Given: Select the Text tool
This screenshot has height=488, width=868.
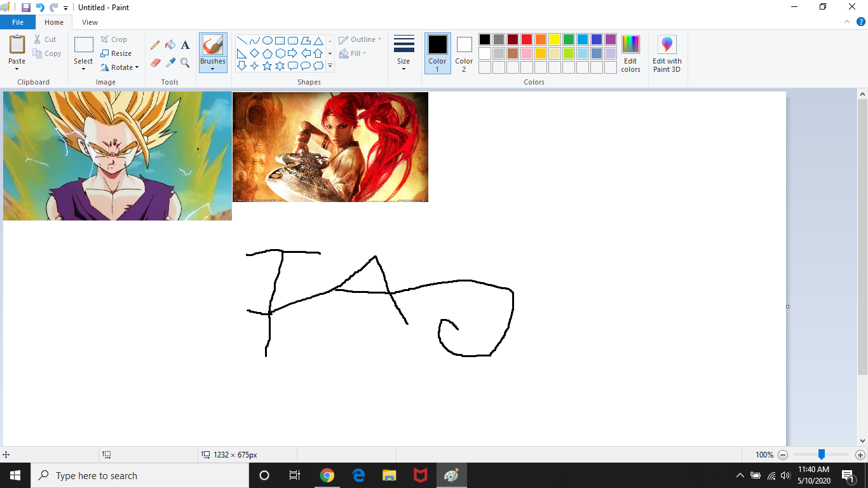Looking at the screenshot, I should click(185, 45).
